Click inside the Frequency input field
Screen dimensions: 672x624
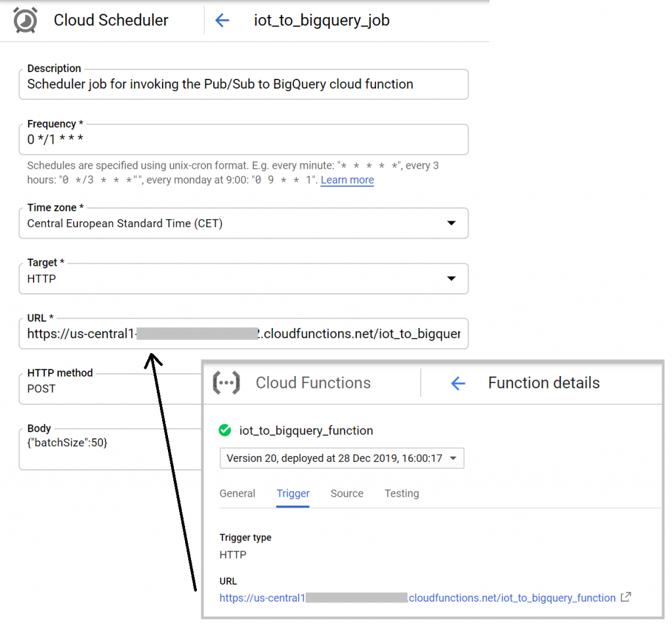tap(243, 139)
